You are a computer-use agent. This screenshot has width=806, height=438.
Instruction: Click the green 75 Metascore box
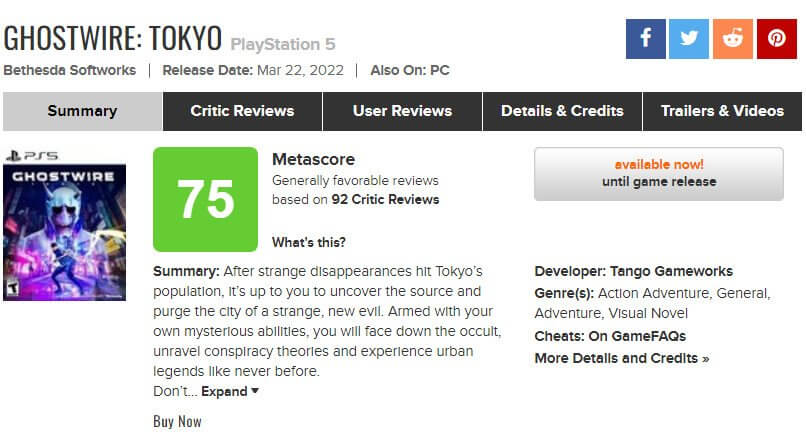205,200
